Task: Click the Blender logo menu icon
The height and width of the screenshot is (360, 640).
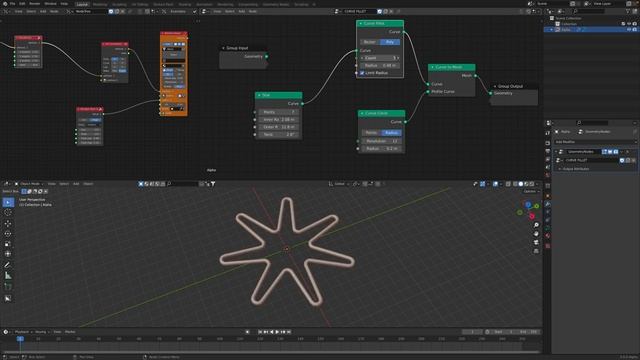Action: point(4,4)
